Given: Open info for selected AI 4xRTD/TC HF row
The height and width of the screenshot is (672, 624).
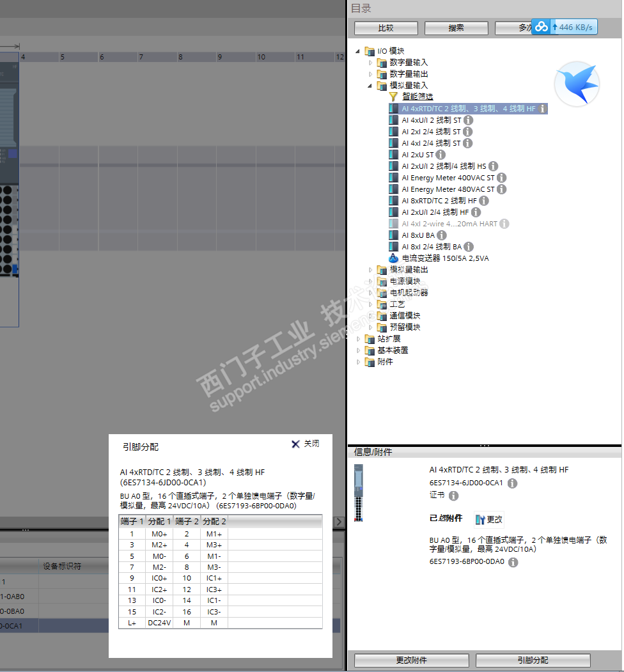Looking at the screenshot, I should (x=543, y=109).
